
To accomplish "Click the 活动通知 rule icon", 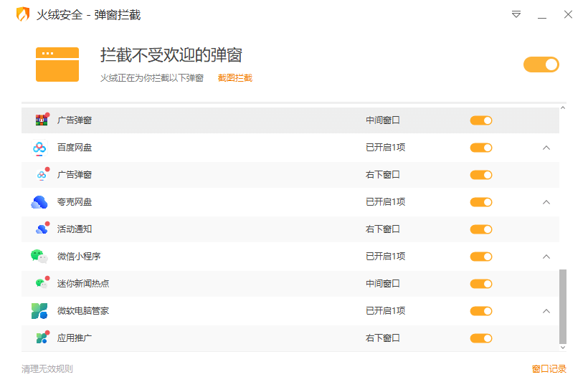I will tap(42, 229).
